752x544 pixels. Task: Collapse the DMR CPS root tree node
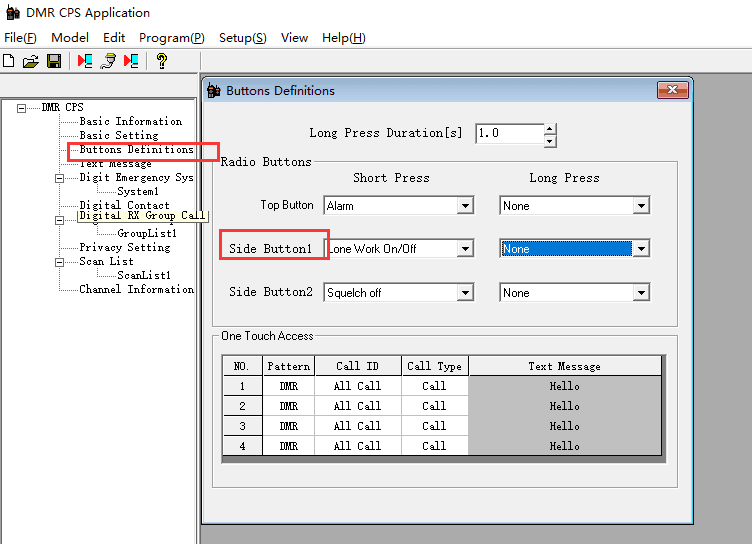tap(22, 108)
